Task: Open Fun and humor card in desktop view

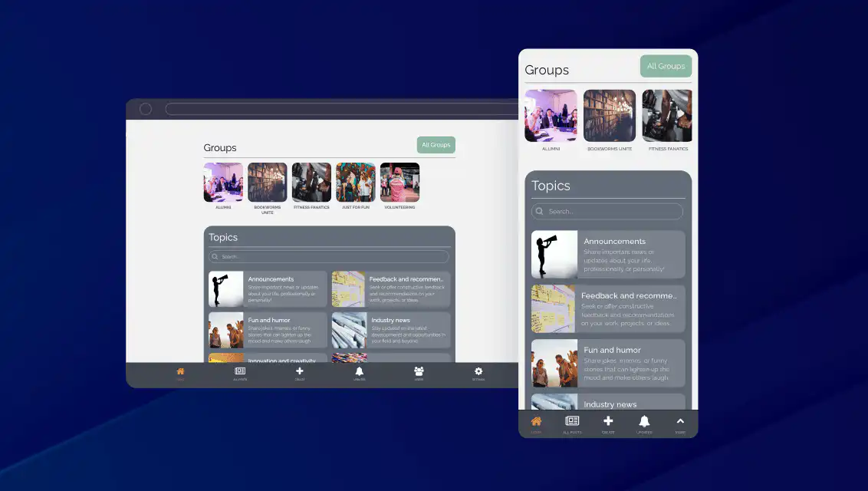Action: [x=268, y=330]
